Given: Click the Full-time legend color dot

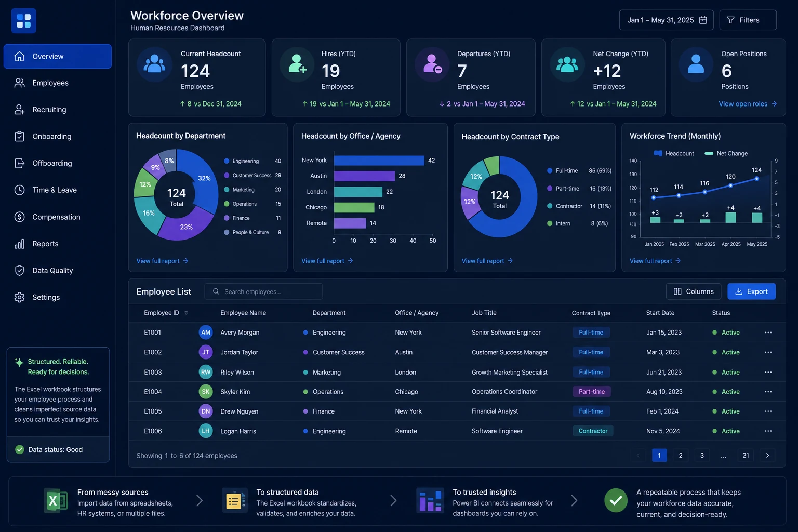Looking at the screenshot, I should tap(550, 171).
